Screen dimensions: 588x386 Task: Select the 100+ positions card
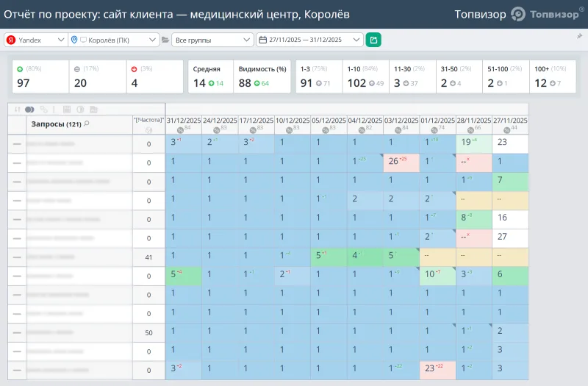point(553,76)
